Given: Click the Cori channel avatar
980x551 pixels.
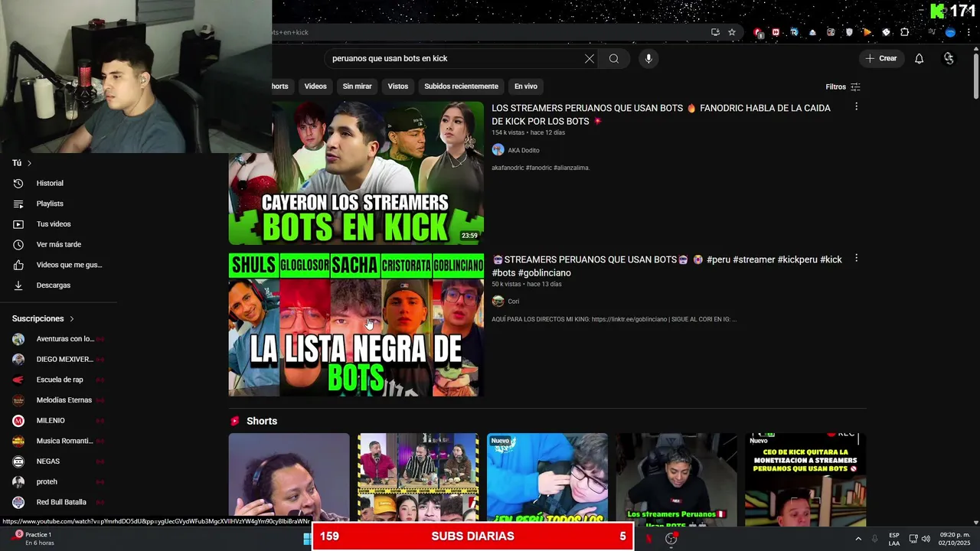Looking at the screenshot, I should tap(498, 302).
